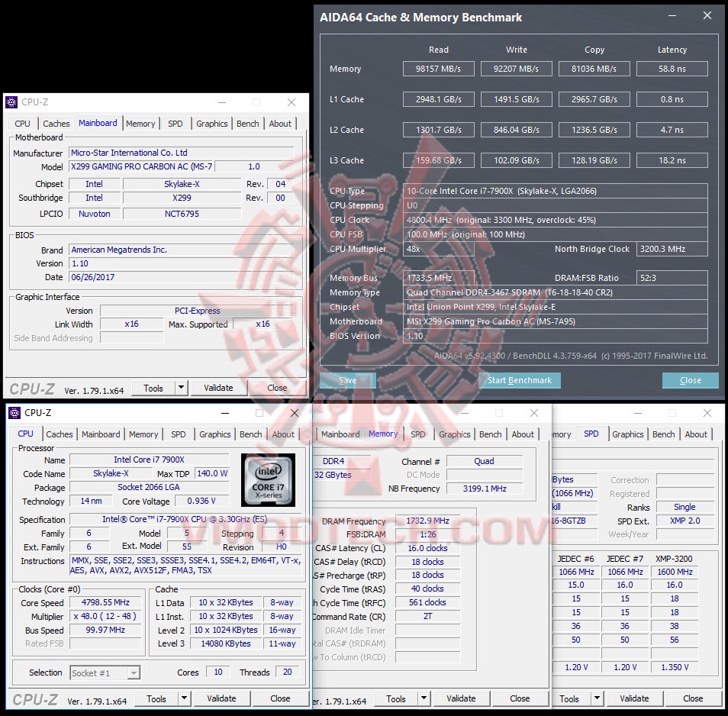728x716 pixels.
Task: Open Caches tab in bottom-left CPU-Z window
Action: [59, 434]
